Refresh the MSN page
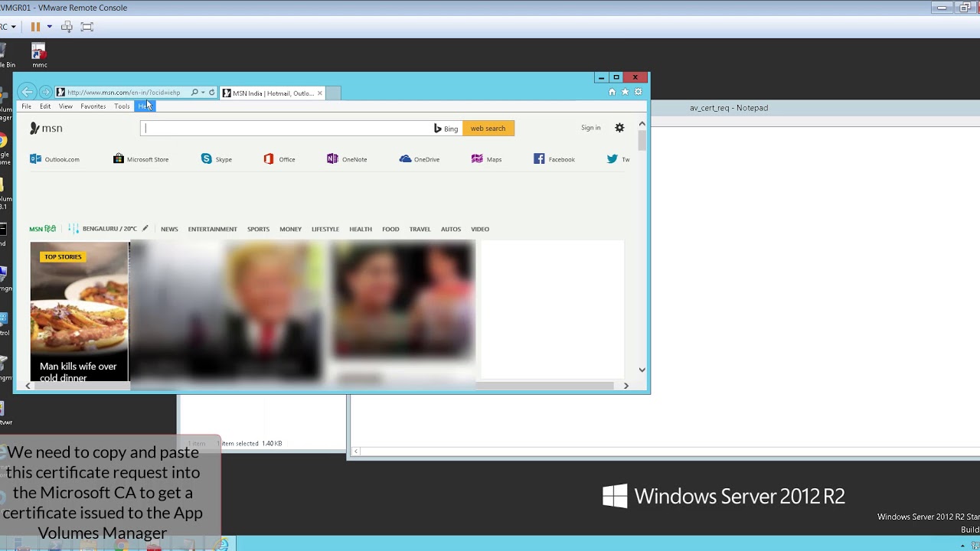 click(212, 93)
